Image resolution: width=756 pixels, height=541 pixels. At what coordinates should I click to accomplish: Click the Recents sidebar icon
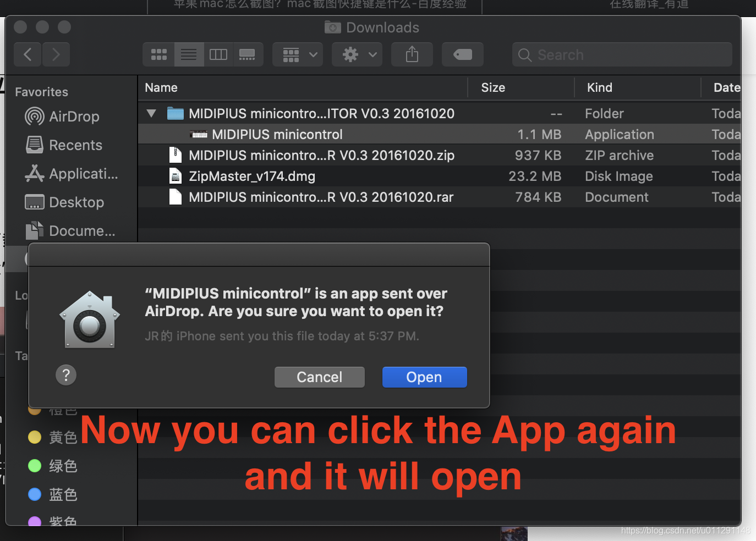(34, 145)
